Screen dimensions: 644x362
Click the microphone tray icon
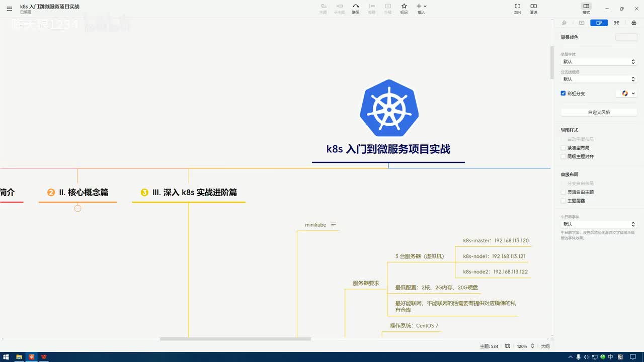point(578,357)
